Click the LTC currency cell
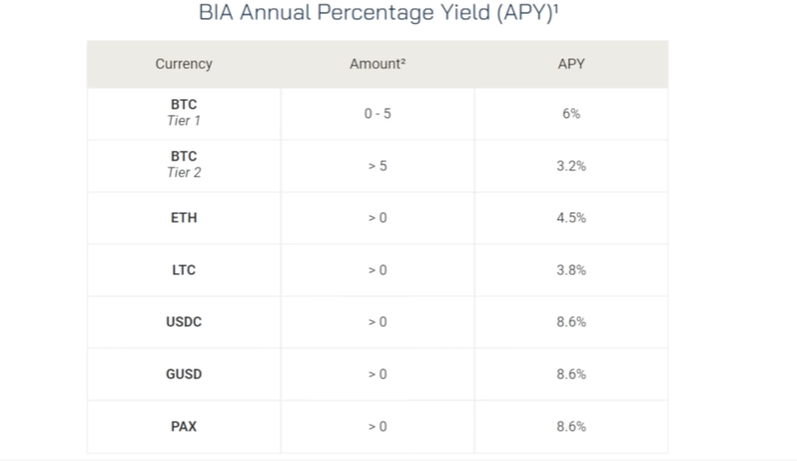797x461 pixels. 183,270
